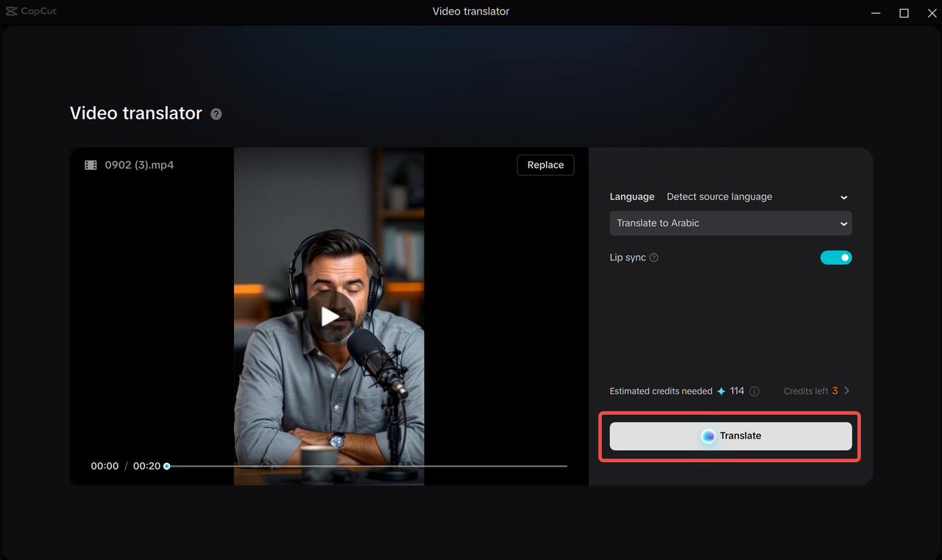Play the video preview
942x560 pixels.
tap(329, 316)
